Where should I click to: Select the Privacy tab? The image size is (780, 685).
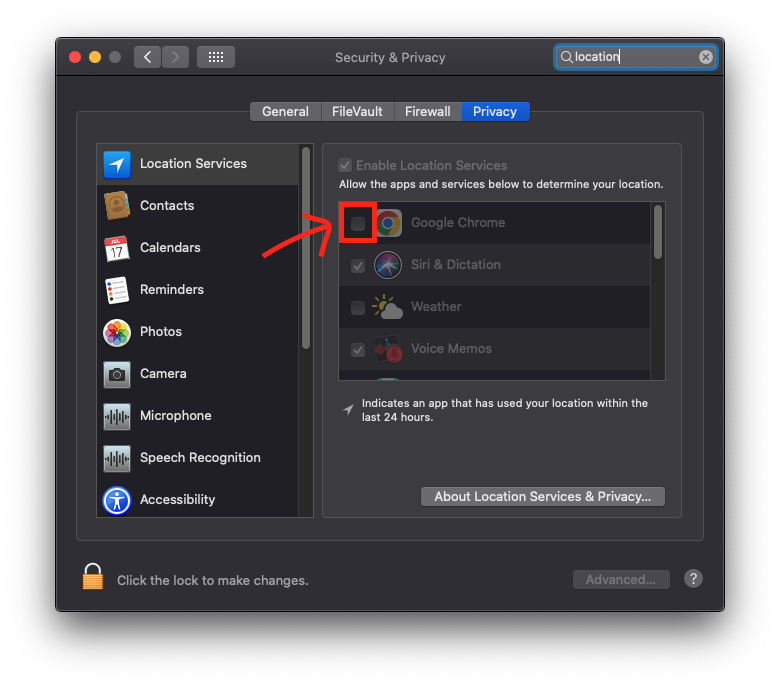495,111
